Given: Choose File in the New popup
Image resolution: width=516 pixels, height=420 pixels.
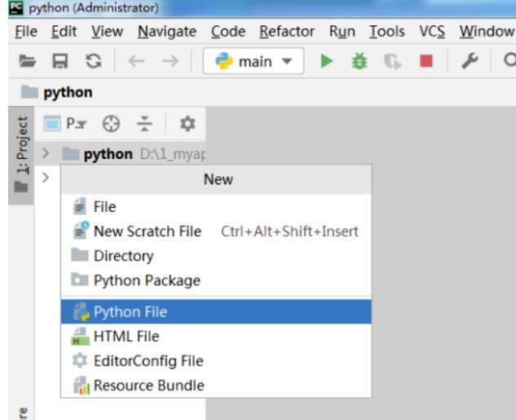Looking at the screenshot, I should (x=216, y=206).
